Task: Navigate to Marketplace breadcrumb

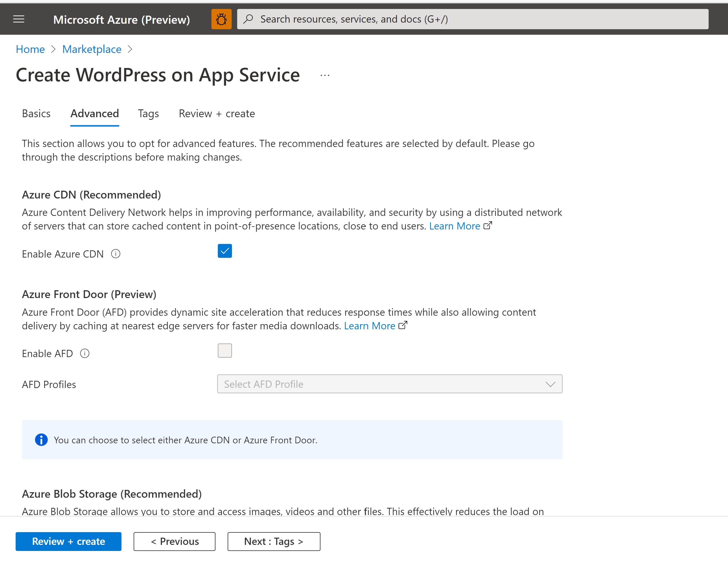Action: click(92, 49)
